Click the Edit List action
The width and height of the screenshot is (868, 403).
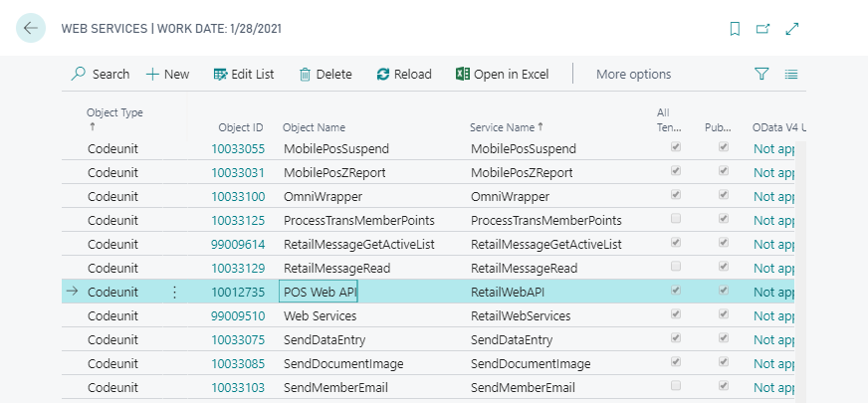coord(244,74)
